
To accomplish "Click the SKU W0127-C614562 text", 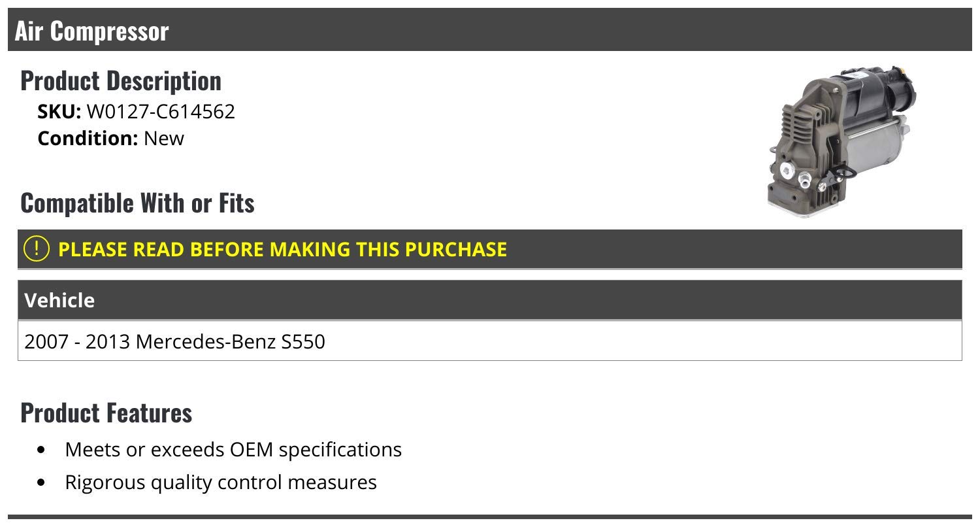I will 137,112.
